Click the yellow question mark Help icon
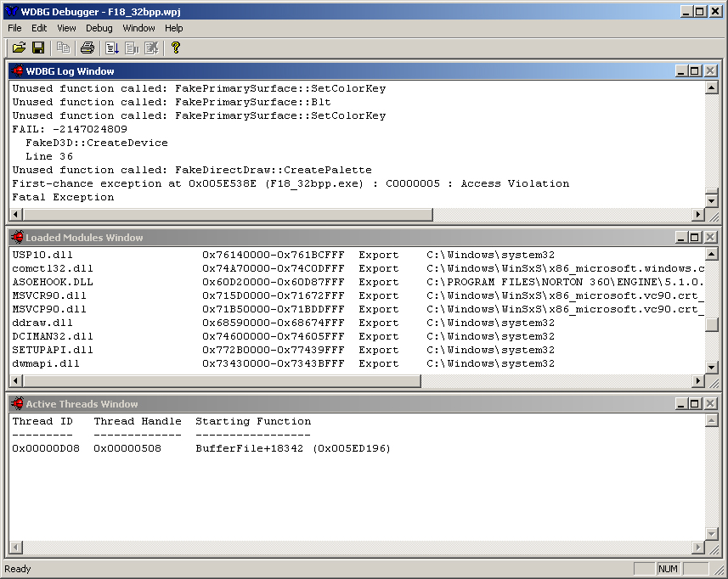728x579 pixels. (x=176, y=48)
